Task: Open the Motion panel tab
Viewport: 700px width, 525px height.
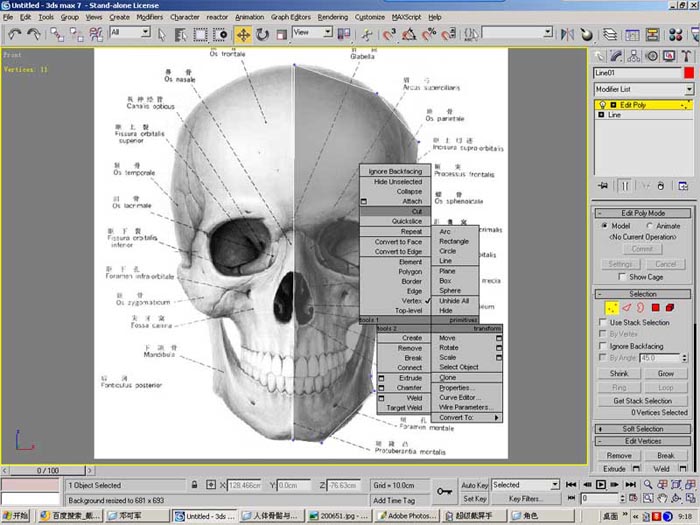Action: 652,56
